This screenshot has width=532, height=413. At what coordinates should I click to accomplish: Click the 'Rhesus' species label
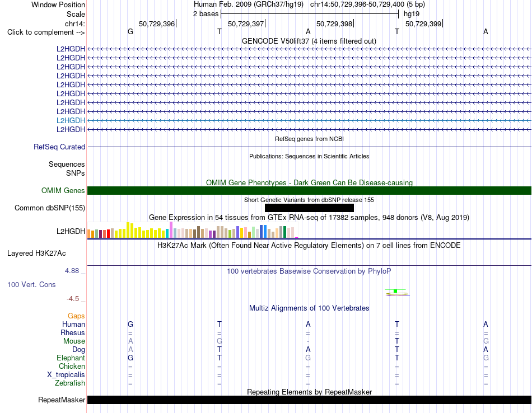(73, 332)
